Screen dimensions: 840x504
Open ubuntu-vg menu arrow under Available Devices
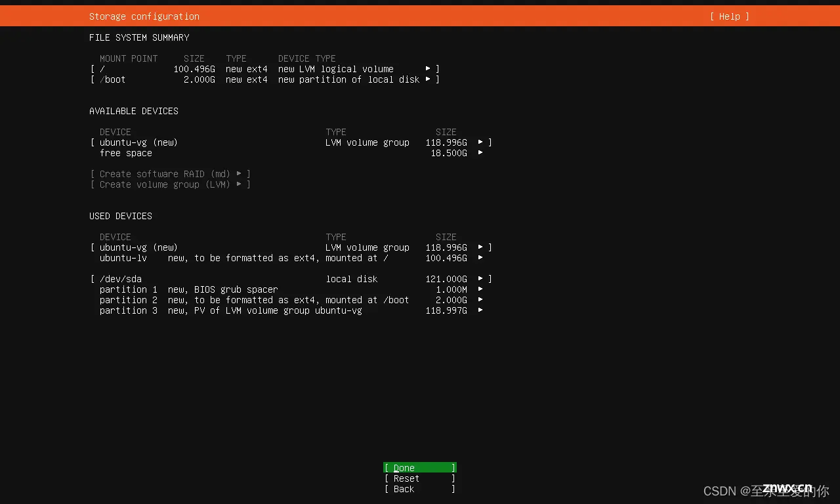pyautogui.click(x=480, y=142)
